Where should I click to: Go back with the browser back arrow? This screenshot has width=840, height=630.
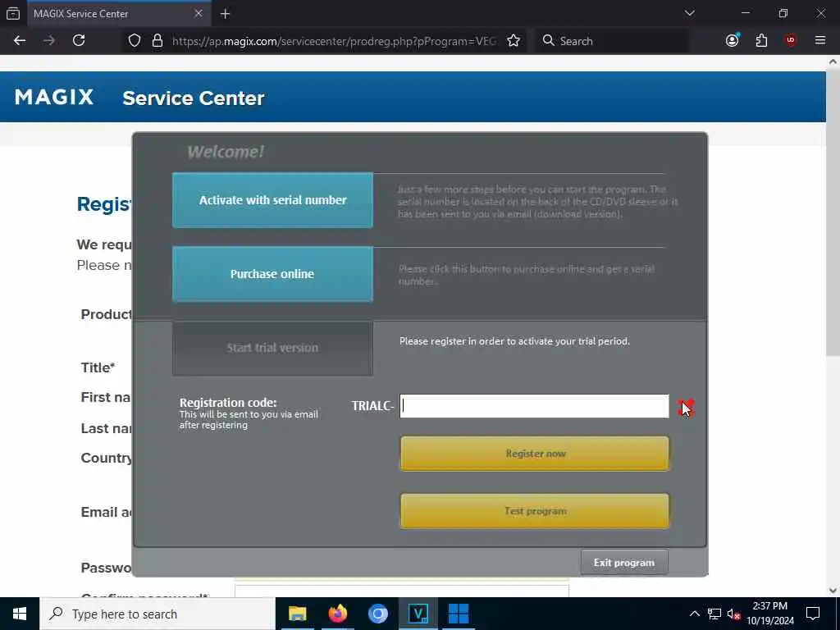(x=20, y=41)
